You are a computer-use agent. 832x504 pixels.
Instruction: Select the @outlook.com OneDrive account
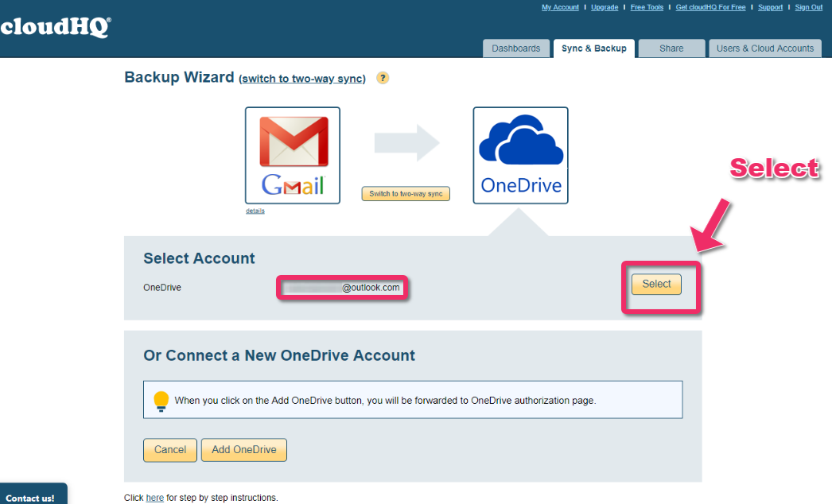342,288
